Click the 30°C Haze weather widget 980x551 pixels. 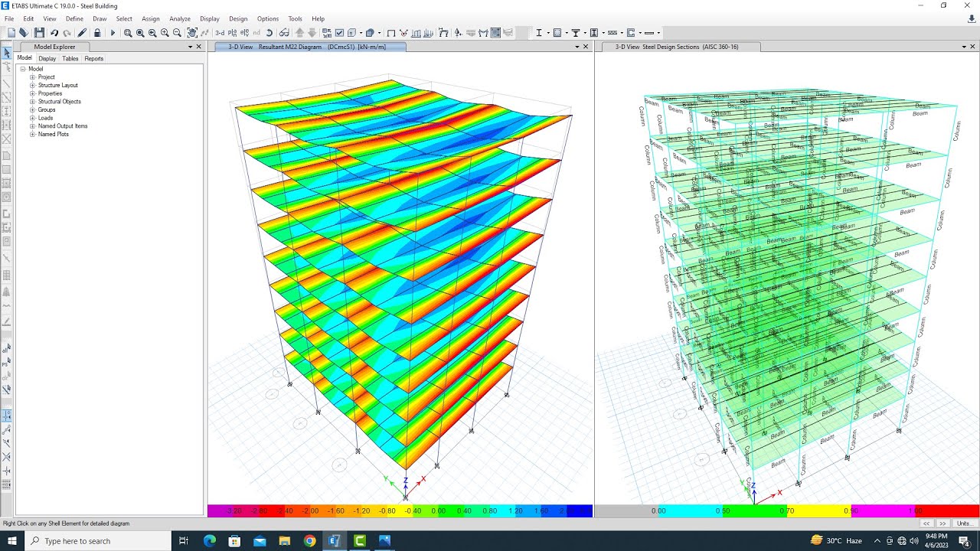coord(838,541)
